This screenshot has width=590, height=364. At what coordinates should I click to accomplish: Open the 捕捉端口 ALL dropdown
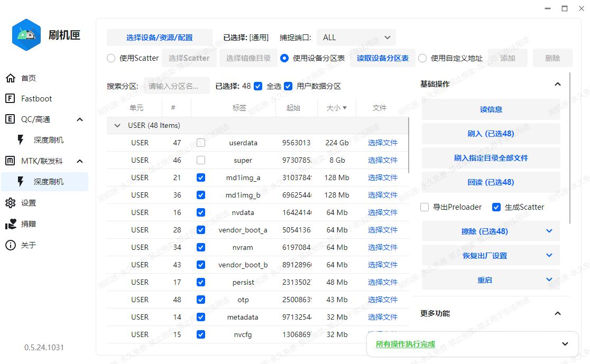click(356, 38)
